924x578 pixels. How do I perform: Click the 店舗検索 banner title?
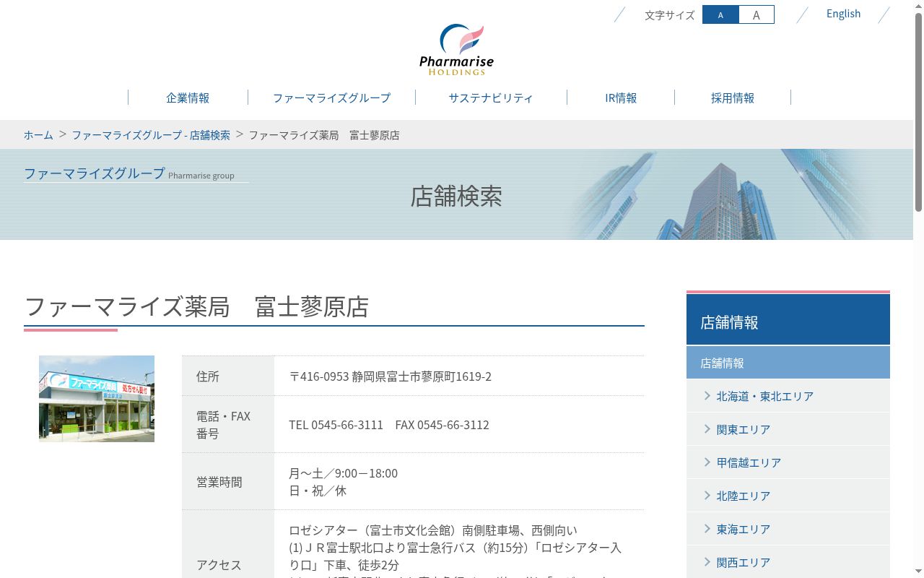(x=456, y=197)
